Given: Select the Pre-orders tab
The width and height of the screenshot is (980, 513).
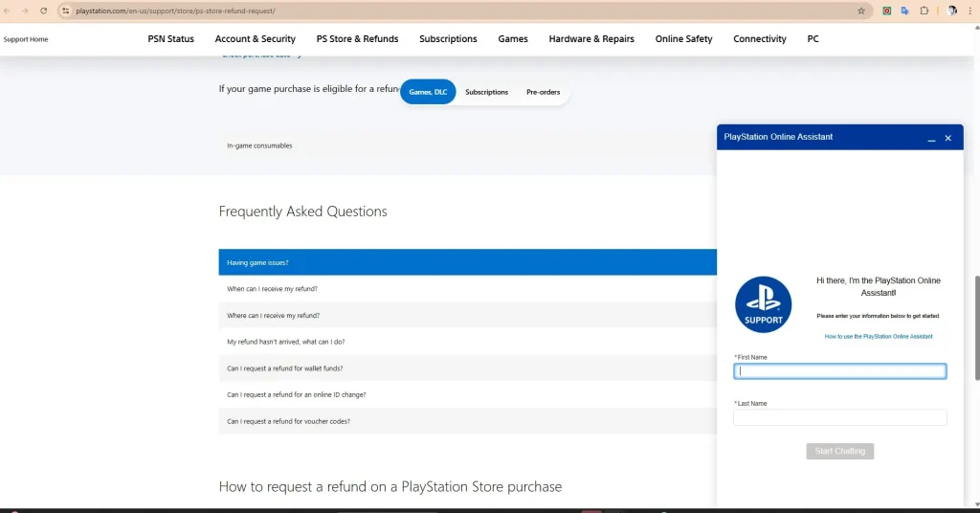Looking at the screenshot, I should (544, 92).
